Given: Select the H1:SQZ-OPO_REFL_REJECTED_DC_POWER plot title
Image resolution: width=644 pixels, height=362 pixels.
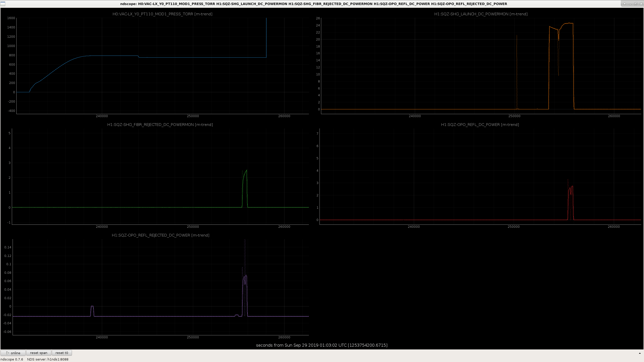Looking at the screenshot, I should (160, 235).
